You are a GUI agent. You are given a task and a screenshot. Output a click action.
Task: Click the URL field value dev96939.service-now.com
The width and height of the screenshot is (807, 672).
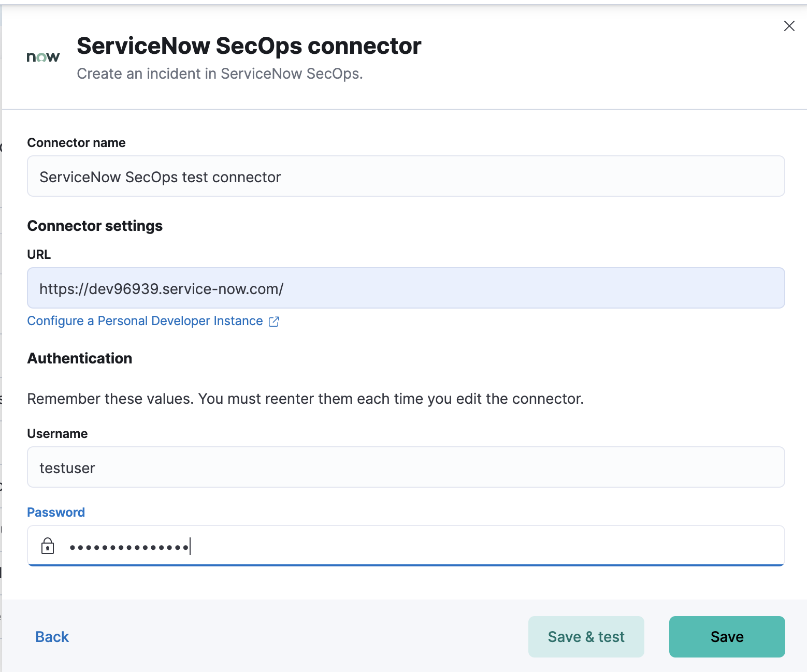coord(161,289)
